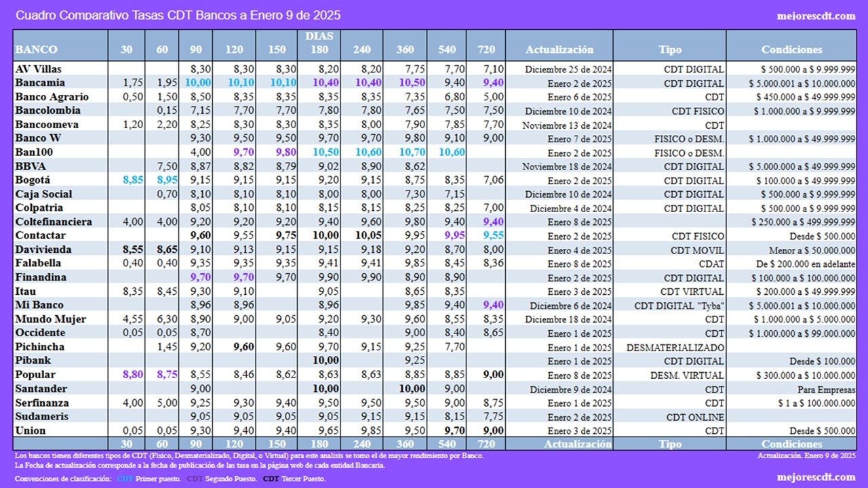Select the Union bank name

[31, 430]
